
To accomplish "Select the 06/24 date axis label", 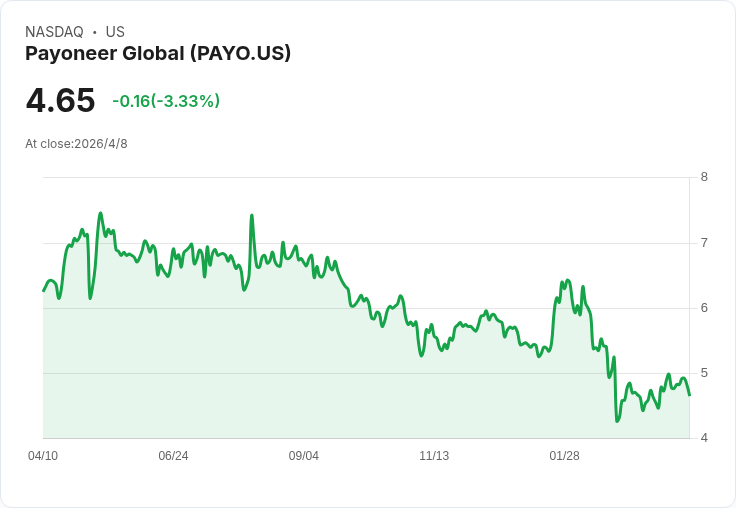I will click(x=173, y=456).
